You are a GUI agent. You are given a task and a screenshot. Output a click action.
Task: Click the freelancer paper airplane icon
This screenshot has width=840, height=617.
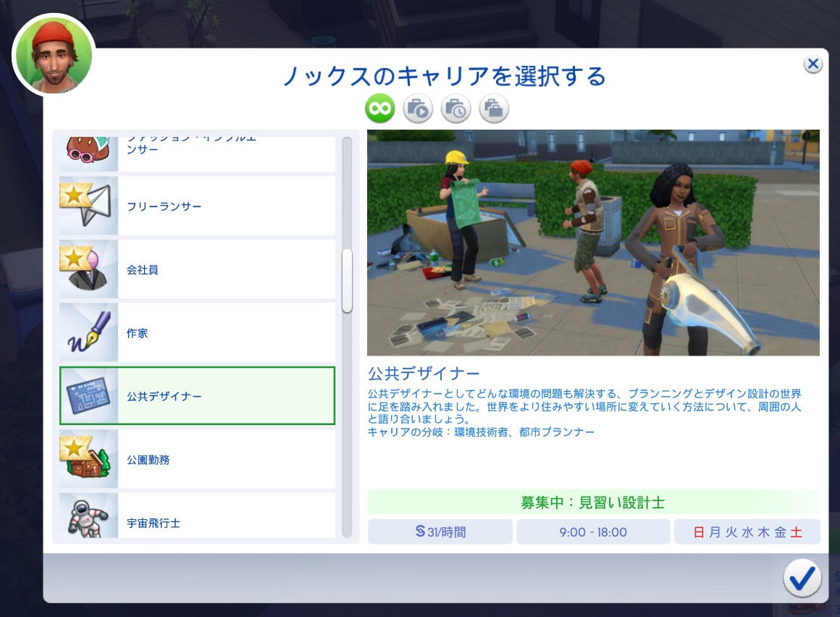point(88,206)
